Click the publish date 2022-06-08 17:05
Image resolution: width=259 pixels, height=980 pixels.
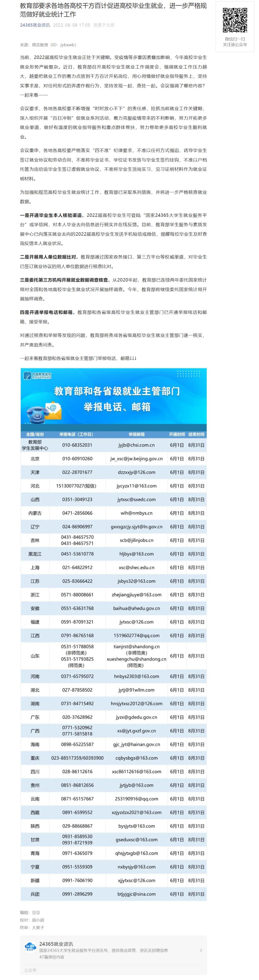point(71,25)
